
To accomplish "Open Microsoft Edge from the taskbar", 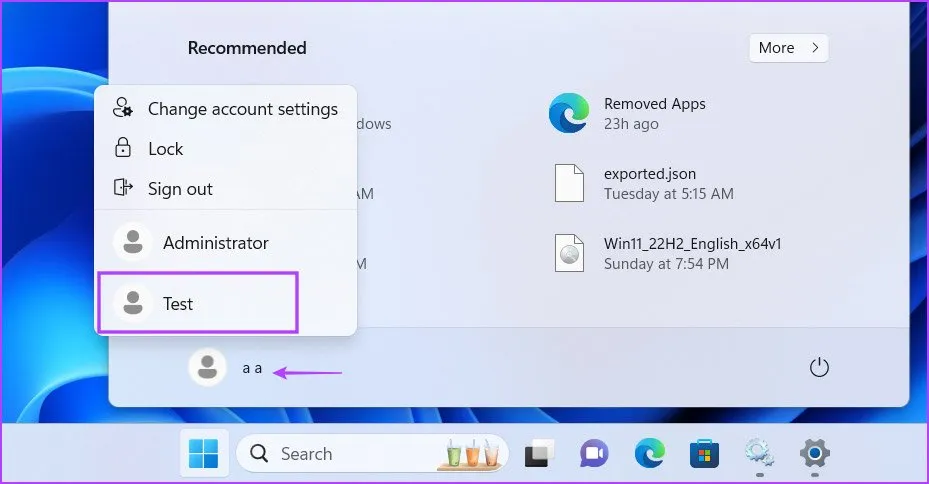I will [x=649, y=454].
